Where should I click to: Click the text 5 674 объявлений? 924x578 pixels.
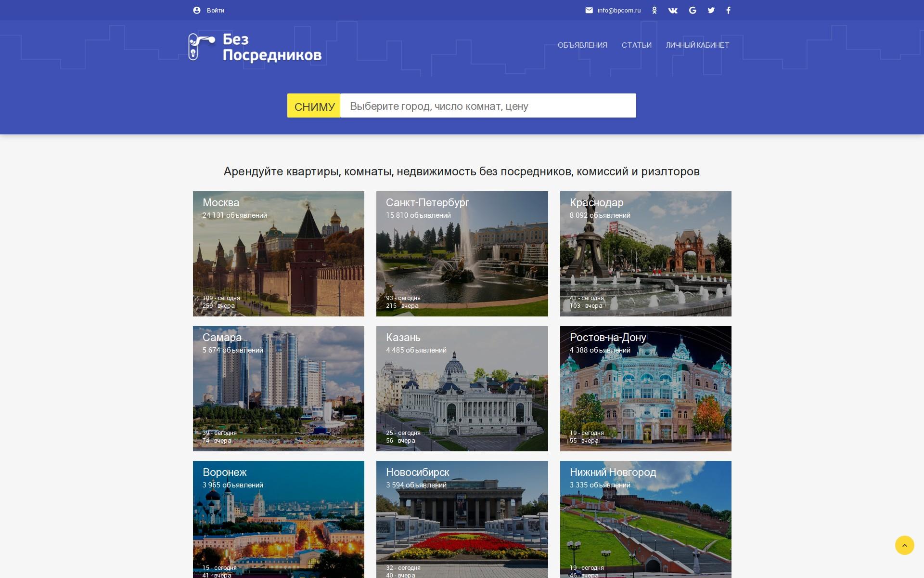(232, 350)
